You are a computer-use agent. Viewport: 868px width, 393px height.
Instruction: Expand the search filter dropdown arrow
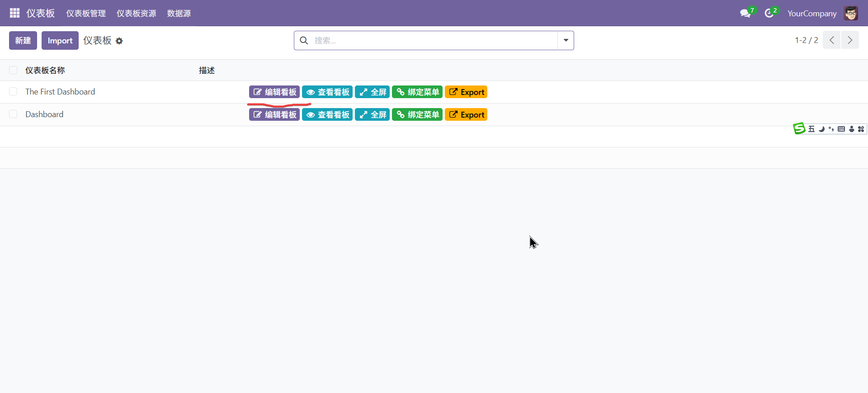point(566,41)
